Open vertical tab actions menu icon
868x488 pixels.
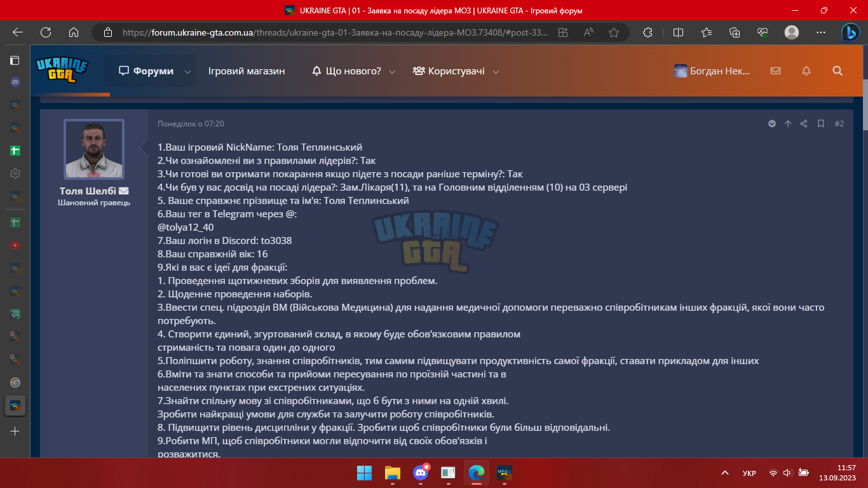(15, 60)
